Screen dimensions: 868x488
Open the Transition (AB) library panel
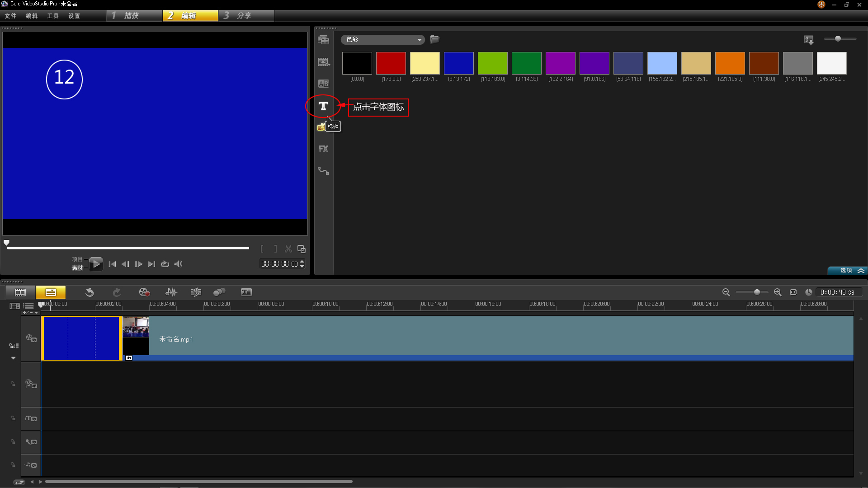click(x=323, y=84)
